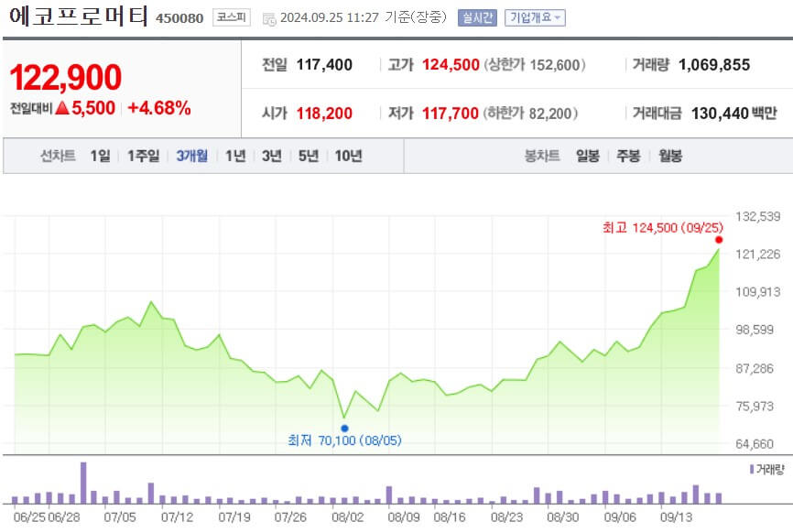The image size is (793, 532).
Task: Click the clock icon beside the timestamp
Action: (268, 16)
